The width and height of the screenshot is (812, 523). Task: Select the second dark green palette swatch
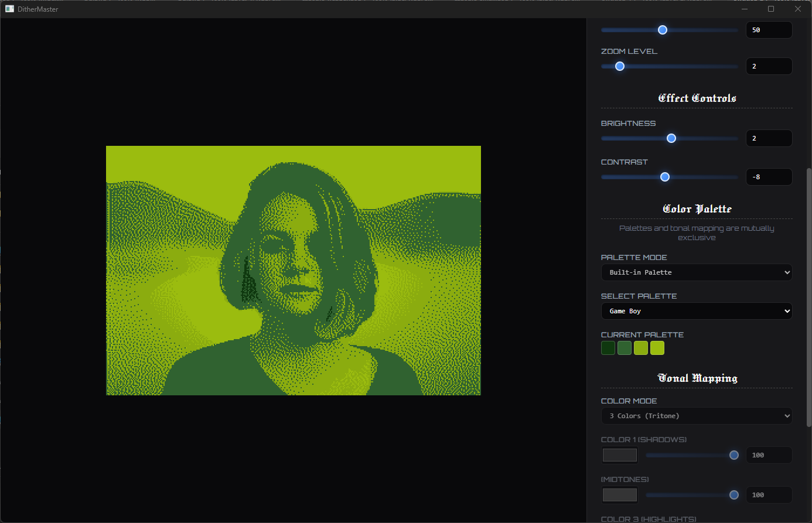click(625, 348)
